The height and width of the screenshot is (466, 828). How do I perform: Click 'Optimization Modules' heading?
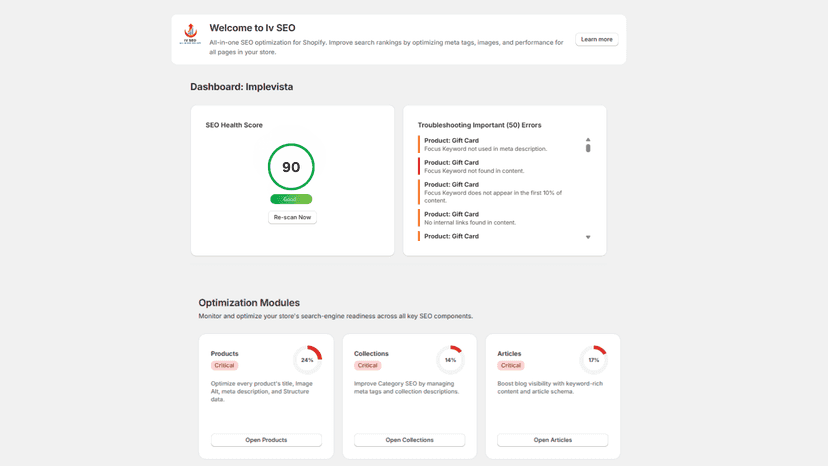tap(249, 303)
